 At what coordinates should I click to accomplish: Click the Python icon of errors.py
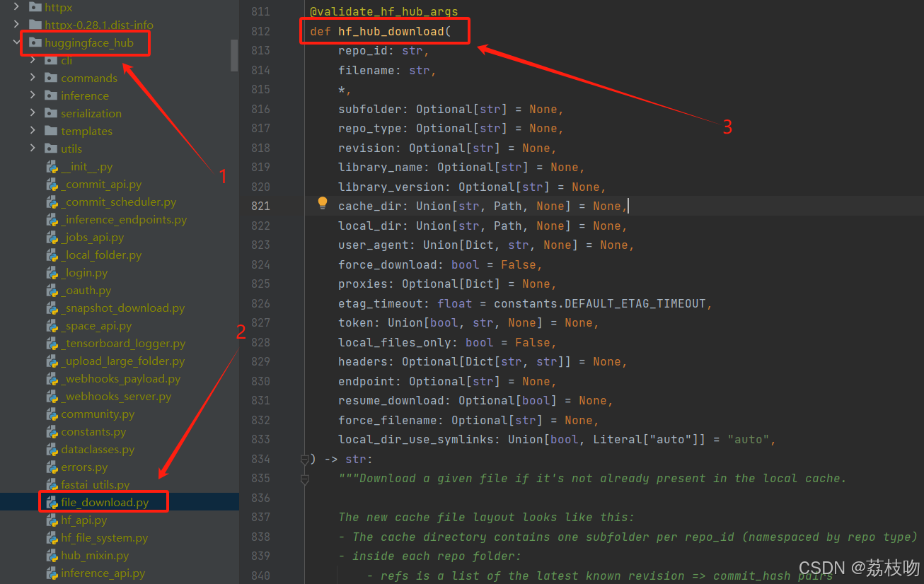[x=52, y=467]
